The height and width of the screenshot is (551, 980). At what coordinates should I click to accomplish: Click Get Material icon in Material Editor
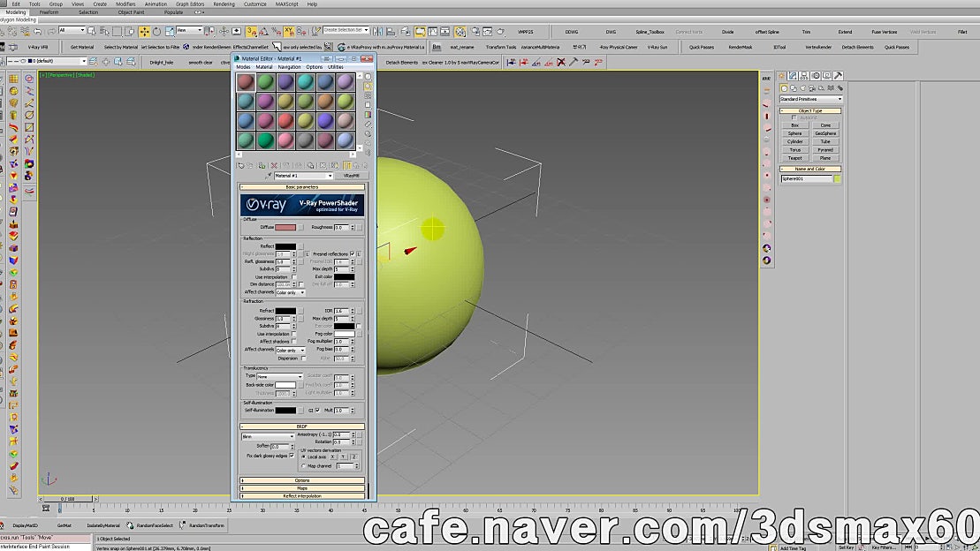point(241,164)
